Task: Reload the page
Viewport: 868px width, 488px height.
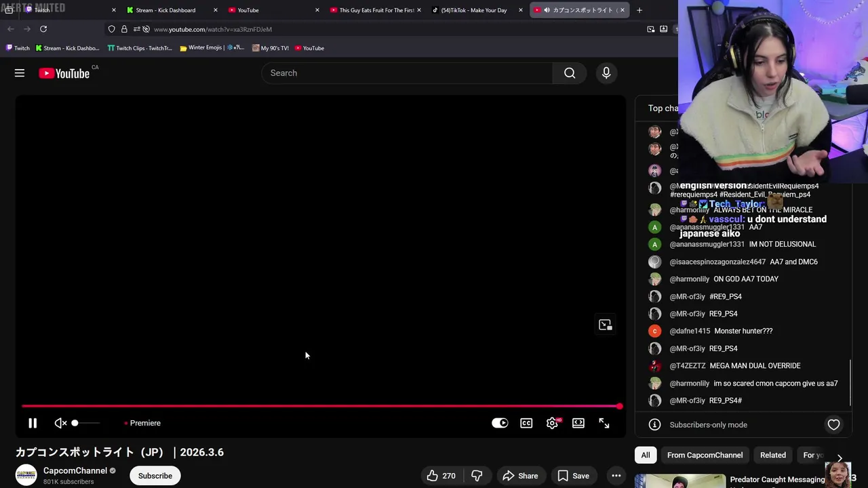Action: (x=43, y=29)
